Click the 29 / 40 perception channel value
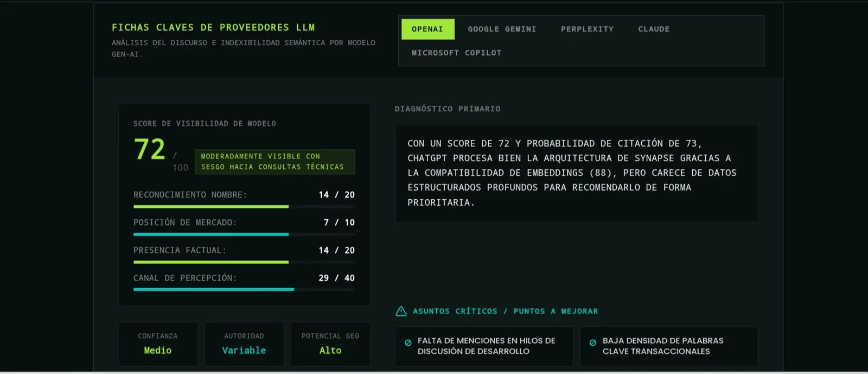 coord(336,278)
